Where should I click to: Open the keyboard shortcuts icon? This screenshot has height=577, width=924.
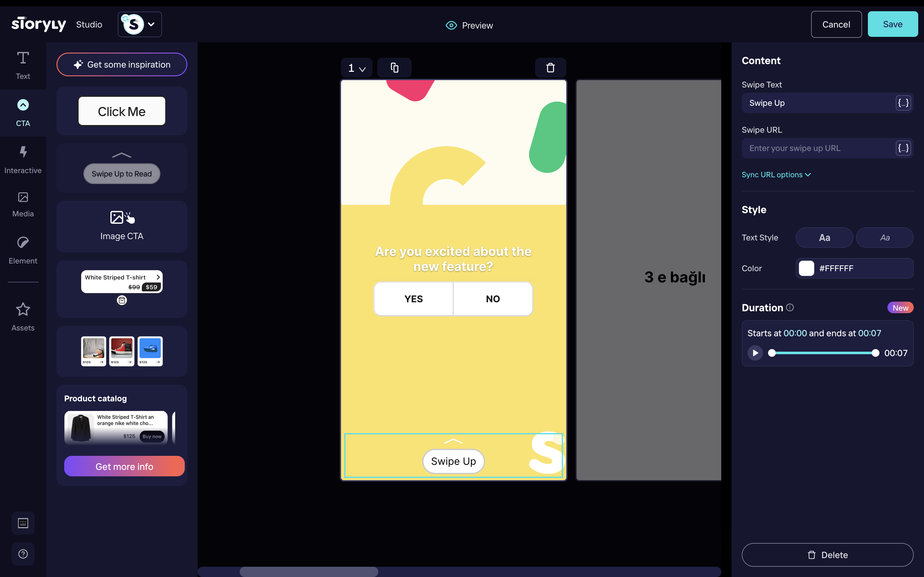point(23,523)
